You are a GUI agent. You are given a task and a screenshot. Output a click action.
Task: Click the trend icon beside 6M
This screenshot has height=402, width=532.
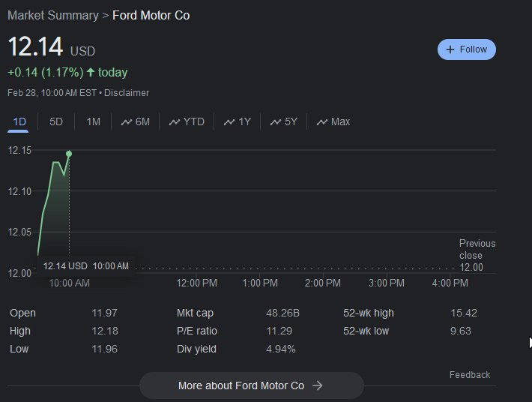tap(127, 122)
